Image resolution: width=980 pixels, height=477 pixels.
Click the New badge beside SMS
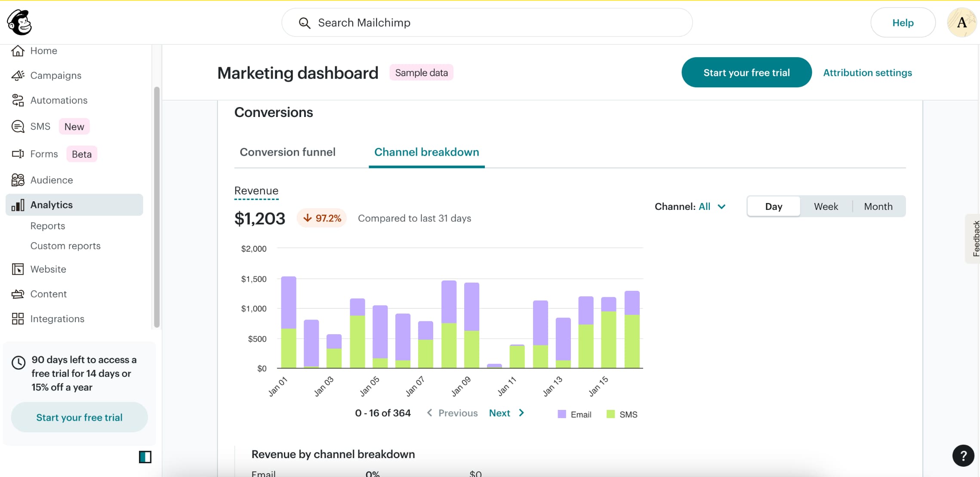pos(74,126)
